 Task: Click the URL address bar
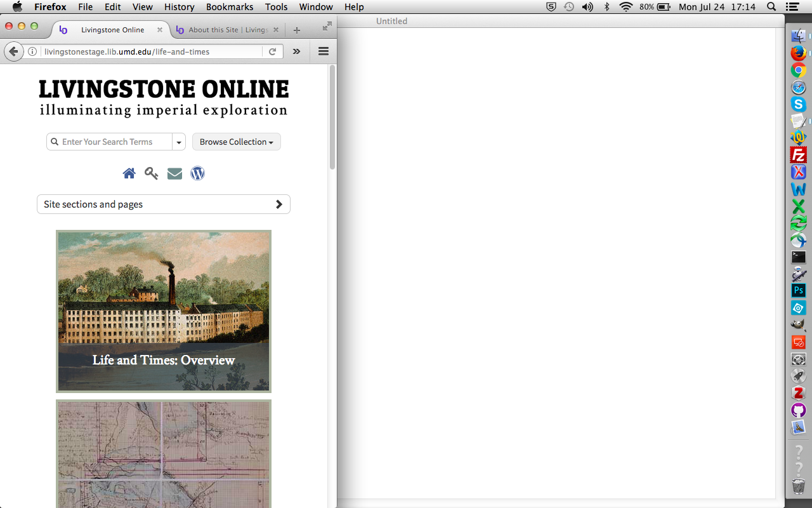point(151,51)
